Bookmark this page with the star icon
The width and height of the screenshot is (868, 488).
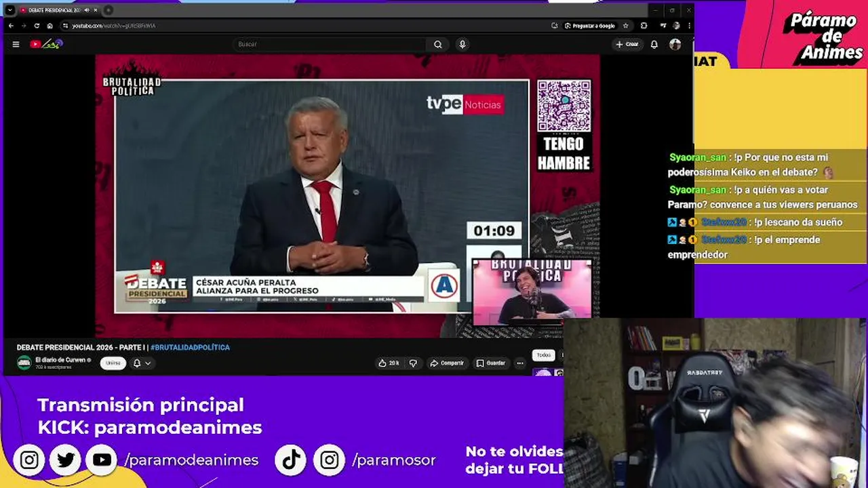pos(625,26)
